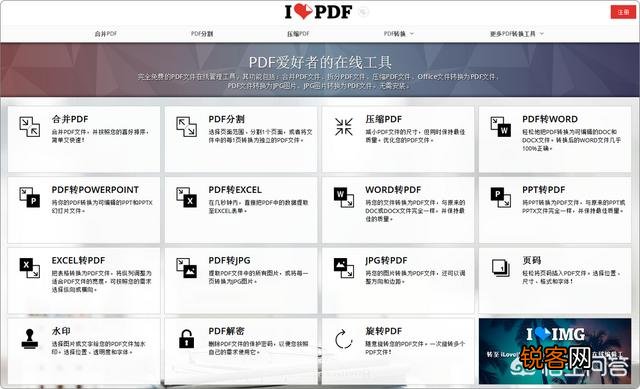Click the 水印 watermark card title
This screenshot has width=640, height=389.
click(61, 331)
